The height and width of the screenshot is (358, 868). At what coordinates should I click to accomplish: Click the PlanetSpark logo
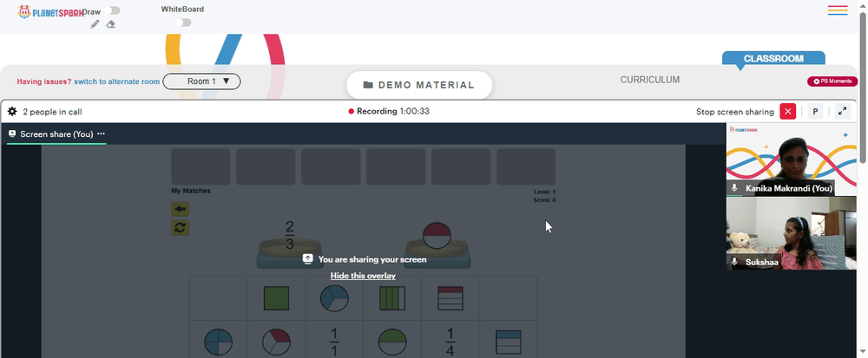51,11
